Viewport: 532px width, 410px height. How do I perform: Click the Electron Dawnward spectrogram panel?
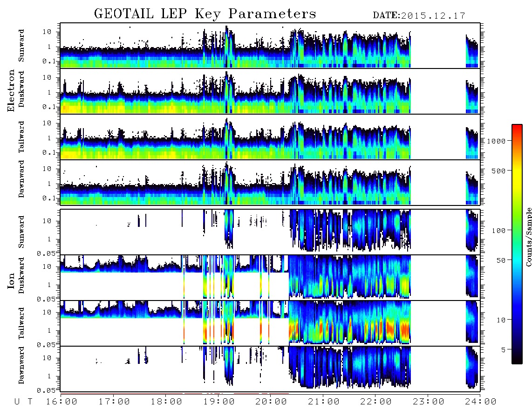[x=270, y=183]
